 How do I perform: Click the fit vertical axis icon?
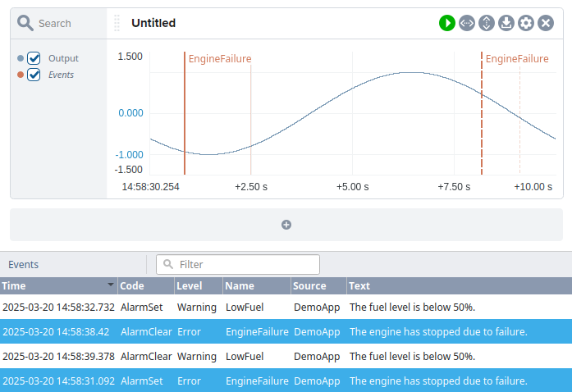(487, 23)
